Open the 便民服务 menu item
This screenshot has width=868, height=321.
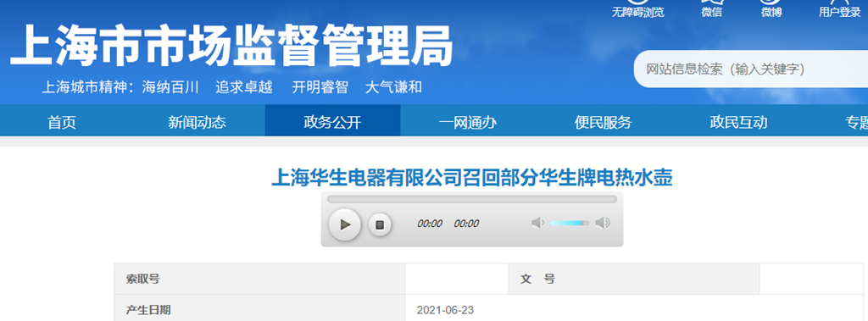coord(604,122)
